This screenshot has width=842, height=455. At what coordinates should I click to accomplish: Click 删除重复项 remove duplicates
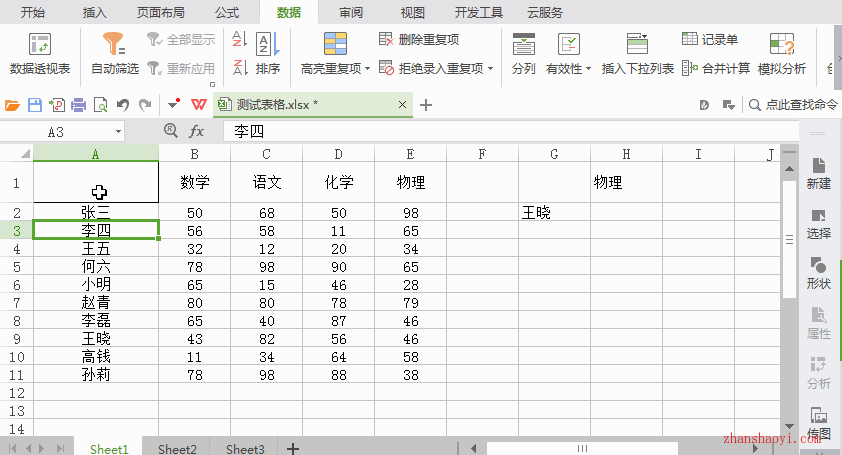(419, 39)
